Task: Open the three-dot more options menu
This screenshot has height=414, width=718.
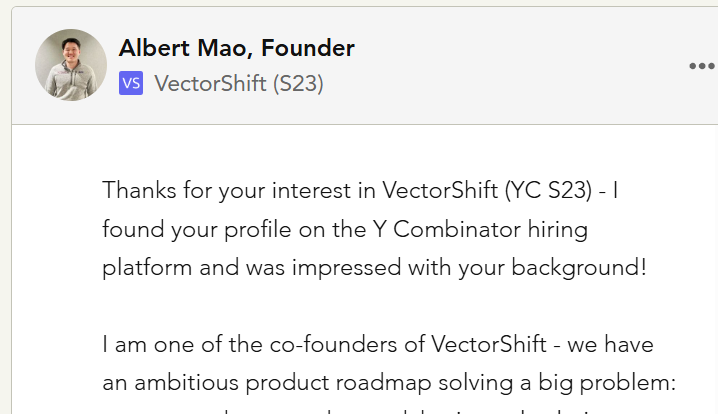Action: point(702,66)
